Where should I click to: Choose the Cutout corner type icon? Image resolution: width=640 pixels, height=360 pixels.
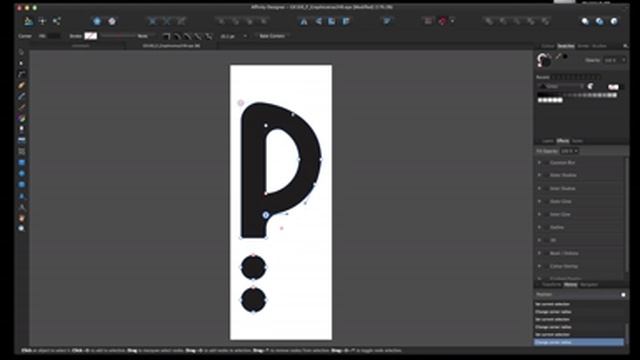pyautogui.click(x=209, y=36)
